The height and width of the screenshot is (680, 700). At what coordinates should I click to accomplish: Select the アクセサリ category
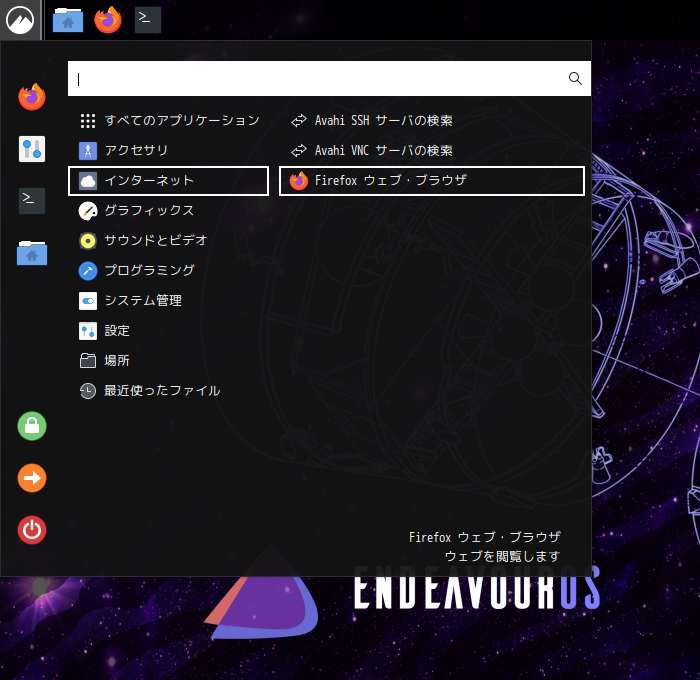pos(168,150)
